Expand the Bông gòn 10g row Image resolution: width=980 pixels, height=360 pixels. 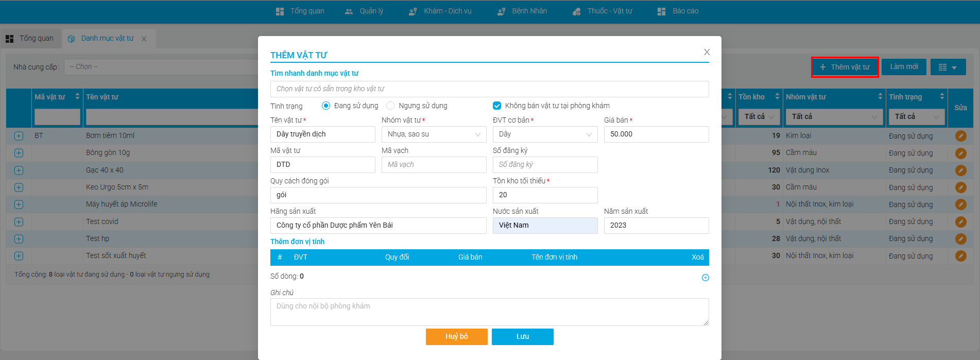[x=19, y=153]
